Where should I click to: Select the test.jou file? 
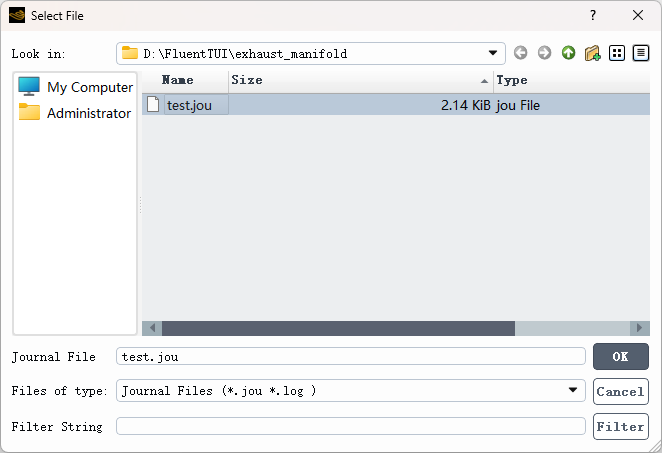[187, 104]
